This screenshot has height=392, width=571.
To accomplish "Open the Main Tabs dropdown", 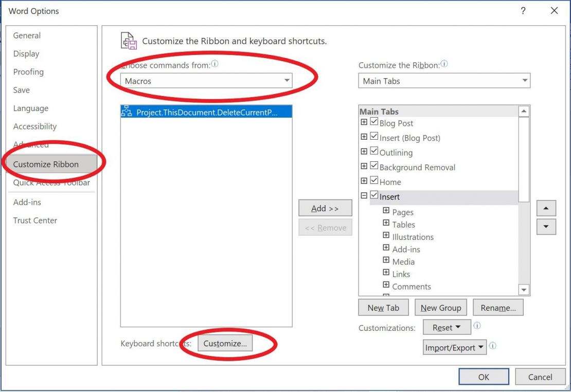I will pyautogui.click(x=524, y=80).
